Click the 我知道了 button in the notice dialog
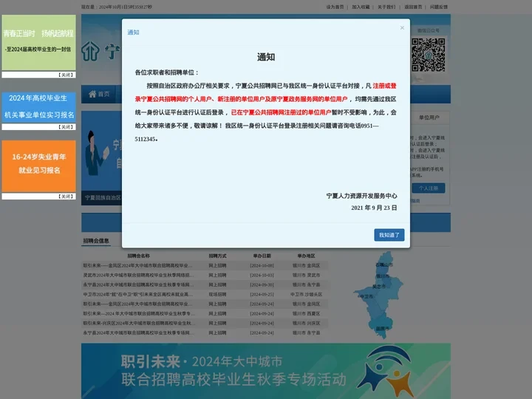 pyautogui.click(x=389, y=235)
